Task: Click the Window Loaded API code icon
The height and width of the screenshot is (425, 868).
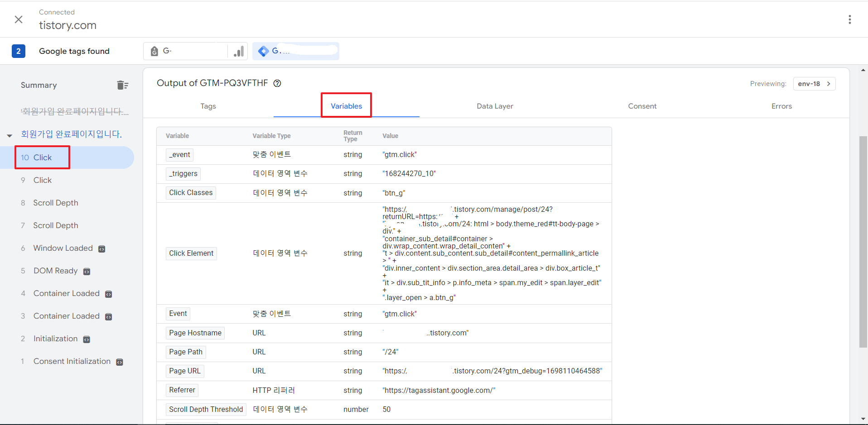Action: [102, 249]
